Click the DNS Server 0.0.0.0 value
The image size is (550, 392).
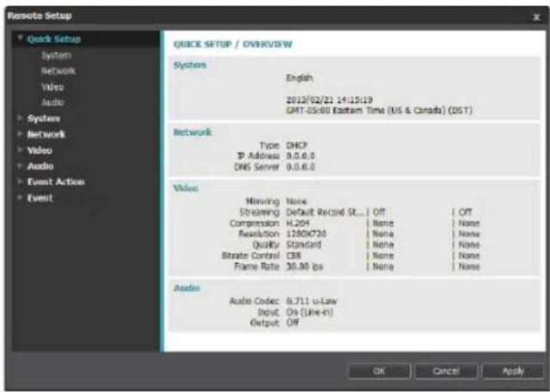[x=301, y=167]
